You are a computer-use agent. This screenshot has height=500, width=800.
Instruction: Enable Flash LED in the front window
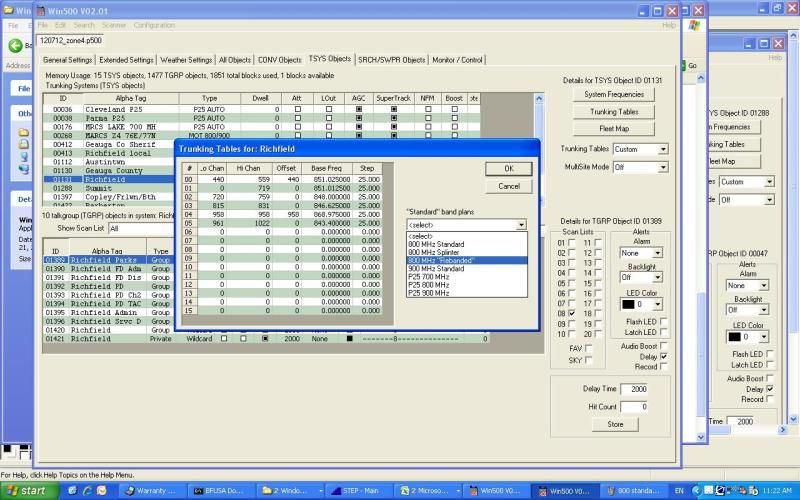click(663, 321)
